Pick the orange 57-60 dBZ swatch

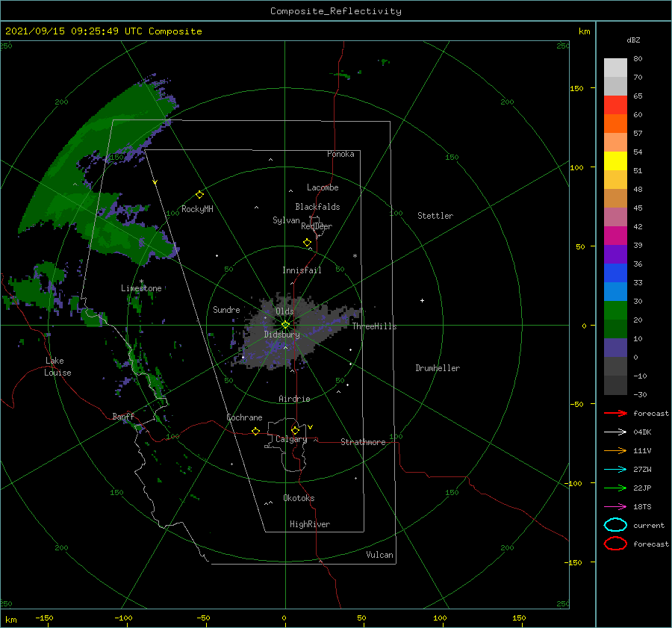pyautogui.click(x=615, y=124)
